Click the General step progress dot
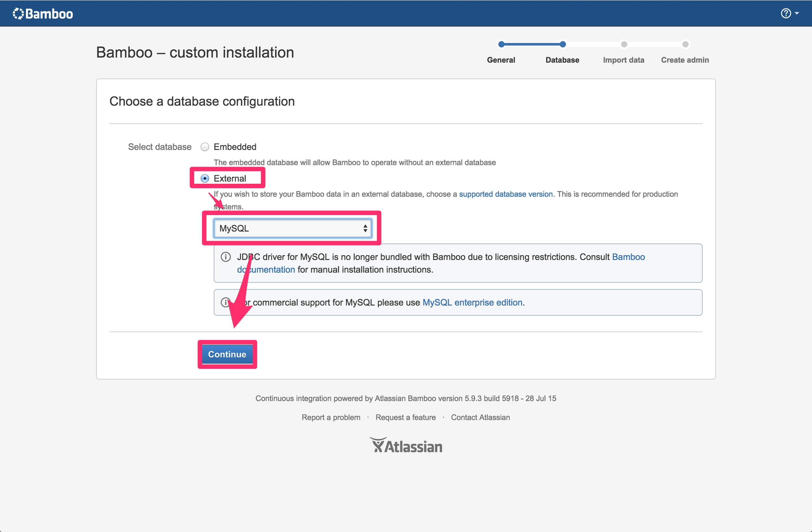812x532 pixels. pos(501,44)
